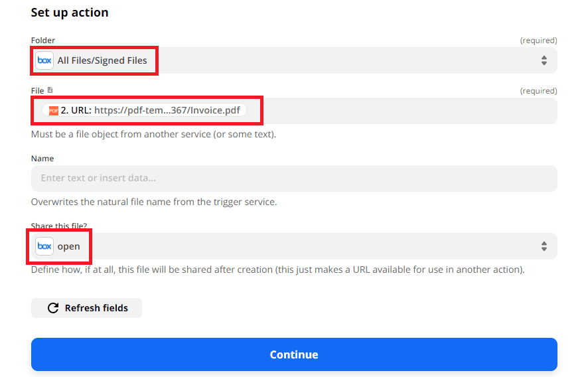
Task: Click the Invoice.pdf URL pill
Action: tap(153, 110)
